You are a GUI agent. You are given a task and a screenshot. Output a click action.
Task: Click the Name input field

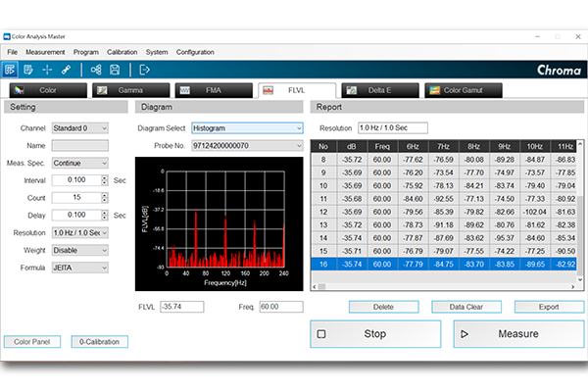(79, 145)
